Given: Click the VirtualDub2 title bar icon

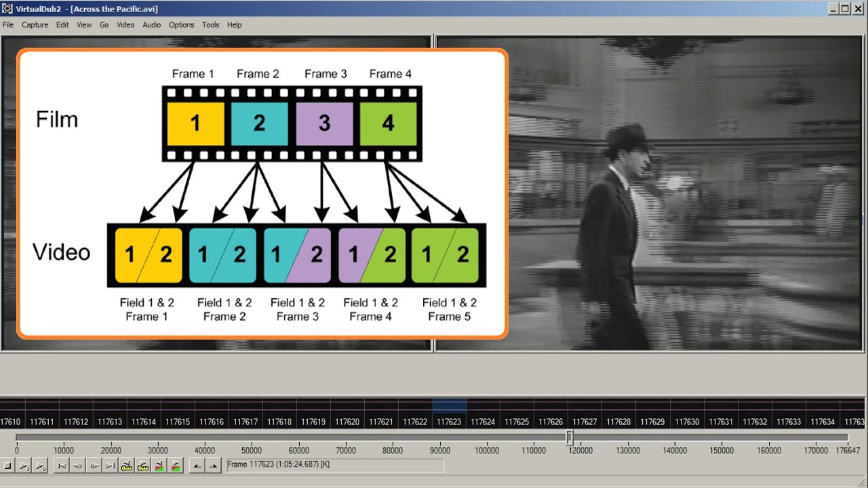Looking at the screenshot, I should coord(7,9).
